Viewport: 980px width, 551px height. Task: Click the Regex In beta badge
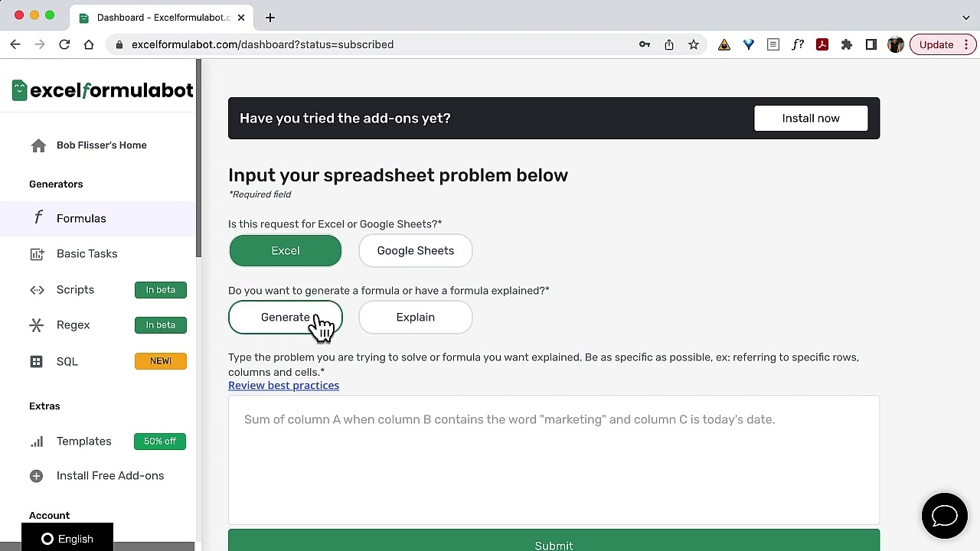(161, 325)
